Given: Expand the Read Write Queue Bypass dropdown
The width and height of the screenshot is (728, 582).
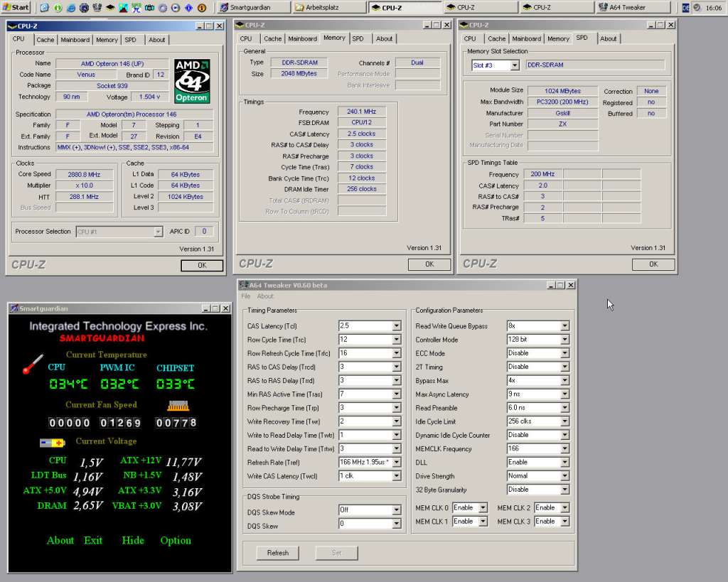Looking at the screenshot, I should (564, 325).
